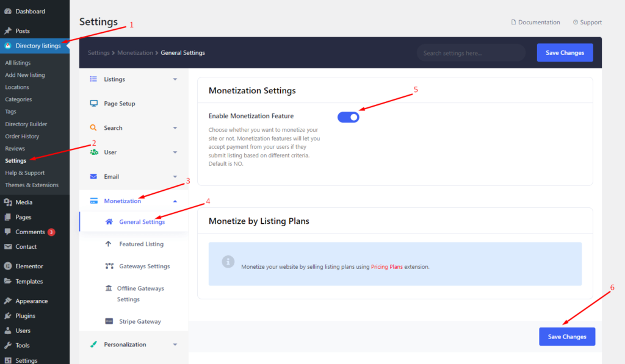Click the Personalization brush icon
The height and width of the screenshot is (364, 625).
click(x=93, y=344)
